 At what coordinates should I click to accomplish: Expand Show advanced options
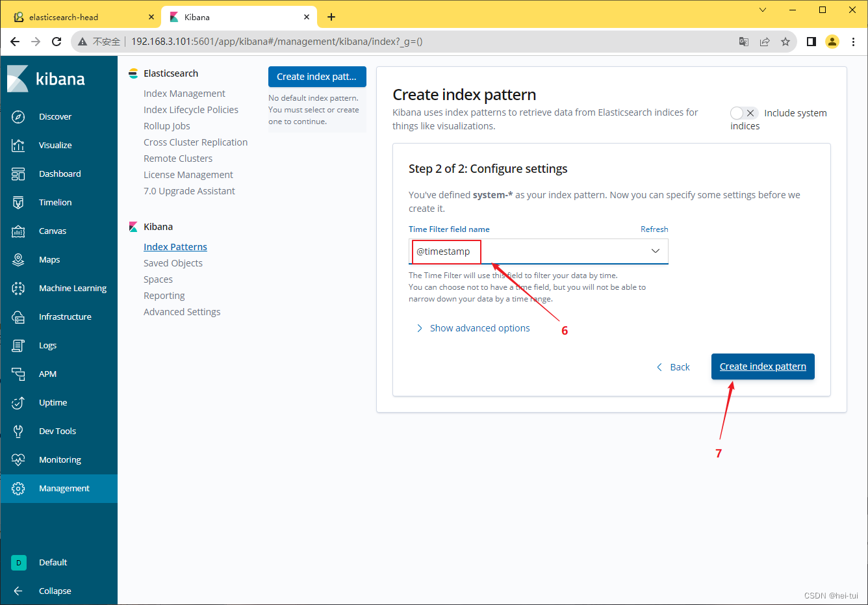point(473,328)
